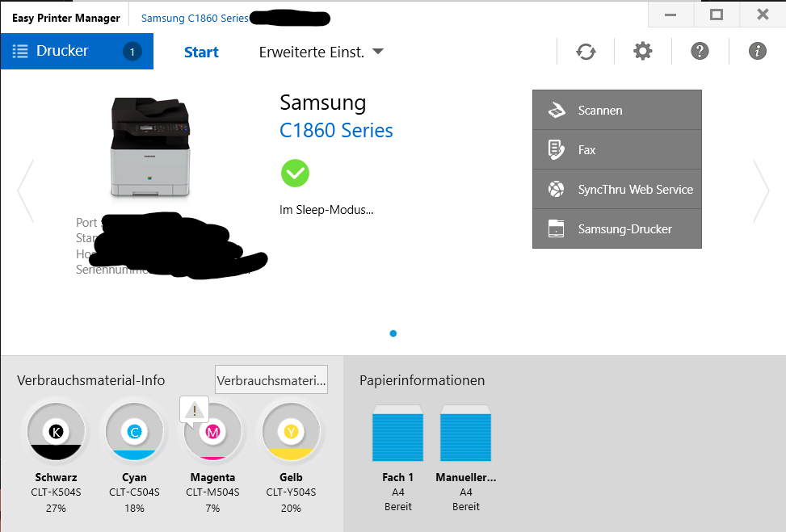The height and width of the screenshot is (532, 786).
Task: Click the Fax icon
Action: (557, 150)
